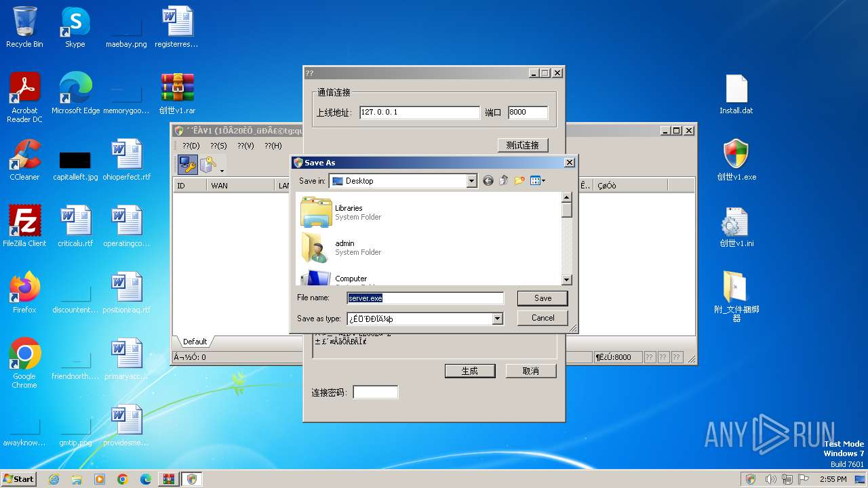
Task: Open the ??(S) menu in main window
Action: 218,146
